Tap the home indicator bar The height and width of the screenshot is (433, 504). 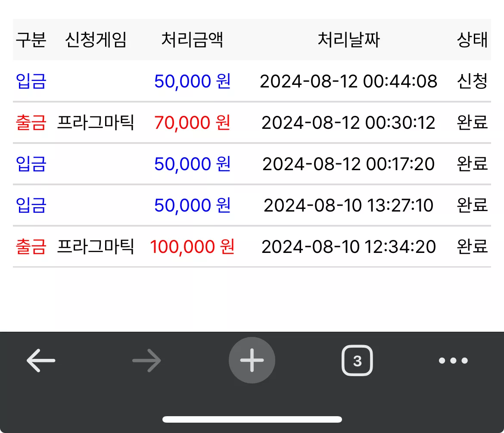click(x=252, y=419)
